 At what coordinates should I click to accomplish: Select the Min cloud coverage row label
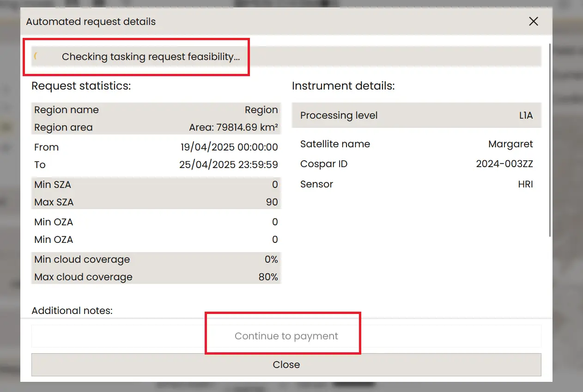pos(82,259)
